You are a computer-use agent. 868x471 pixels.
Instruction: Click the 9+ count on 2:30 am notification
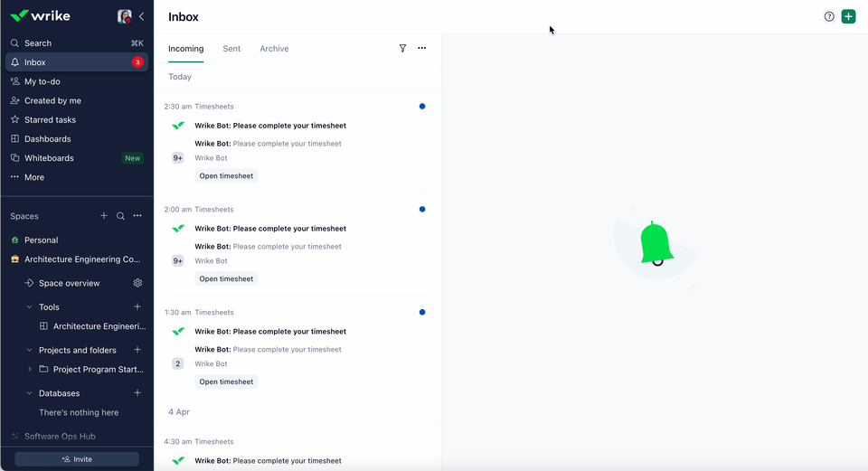coord(178,157)
